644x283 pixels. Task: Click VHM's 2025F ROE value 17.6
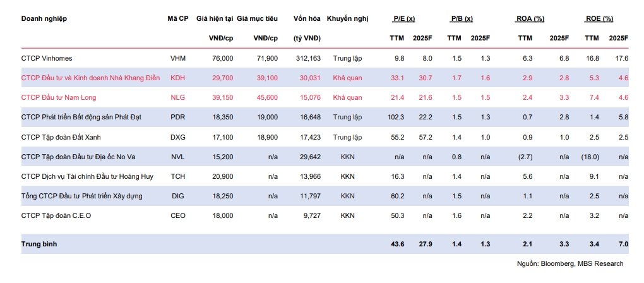[623, 58]
